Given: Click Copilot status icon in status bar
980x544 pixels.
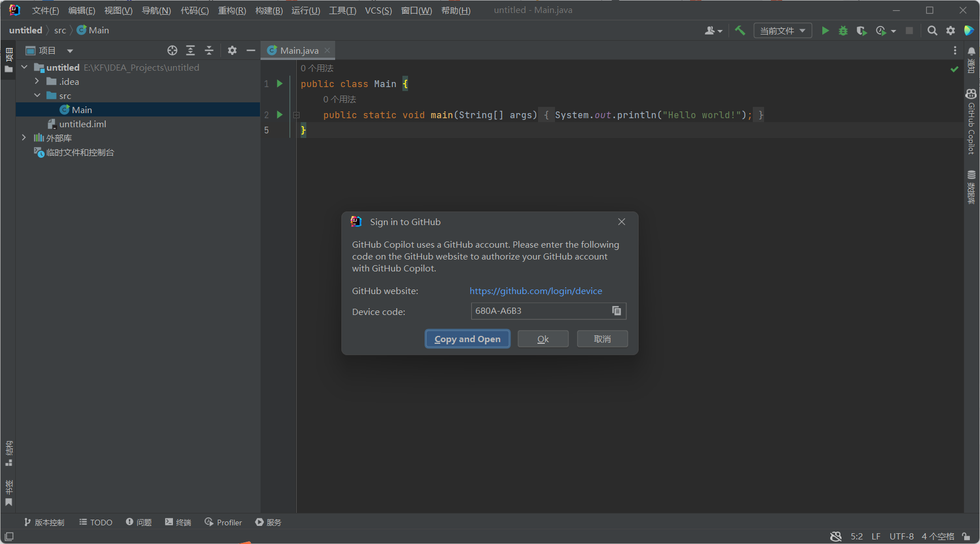Looking at the screenshot, I should coord(836,536).
